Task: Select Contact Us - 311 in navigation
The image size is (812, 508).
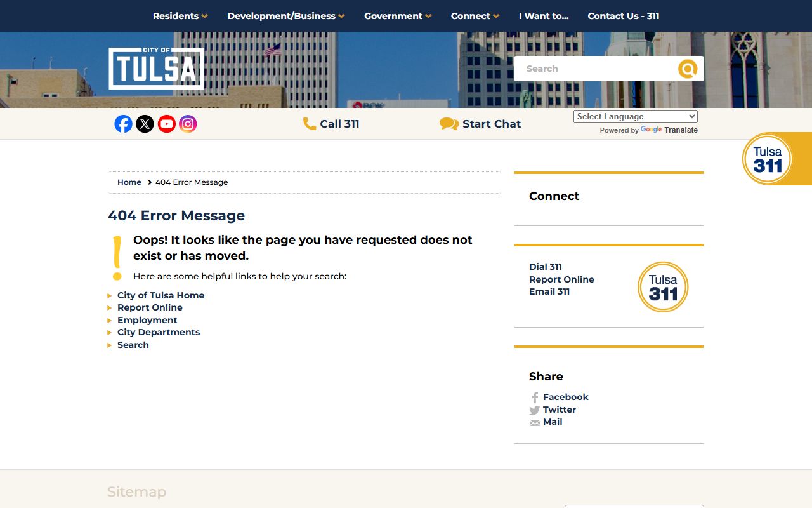Action: pyautogui.click(x=623, y=16)
